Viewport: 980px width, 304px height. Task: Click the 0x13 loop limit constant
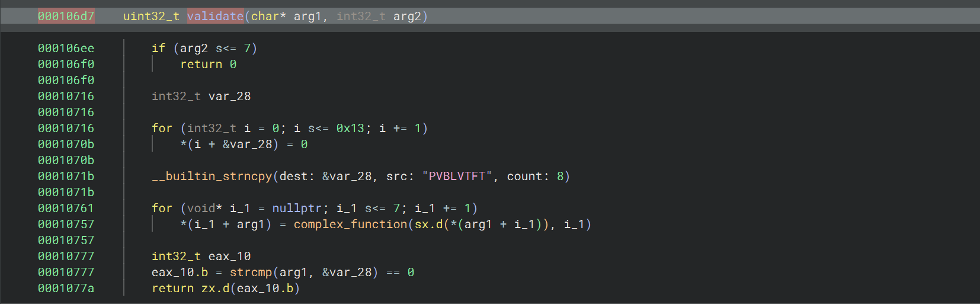point(350,128)
